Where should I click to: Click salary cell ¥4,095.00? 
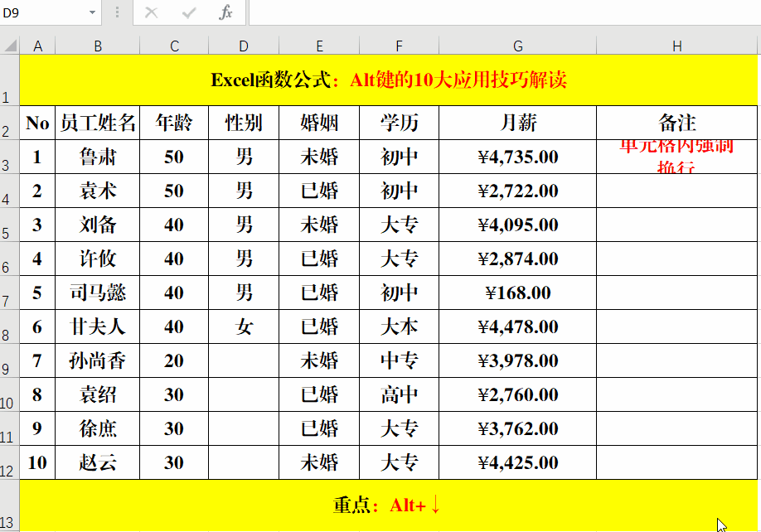click(518, 225)
